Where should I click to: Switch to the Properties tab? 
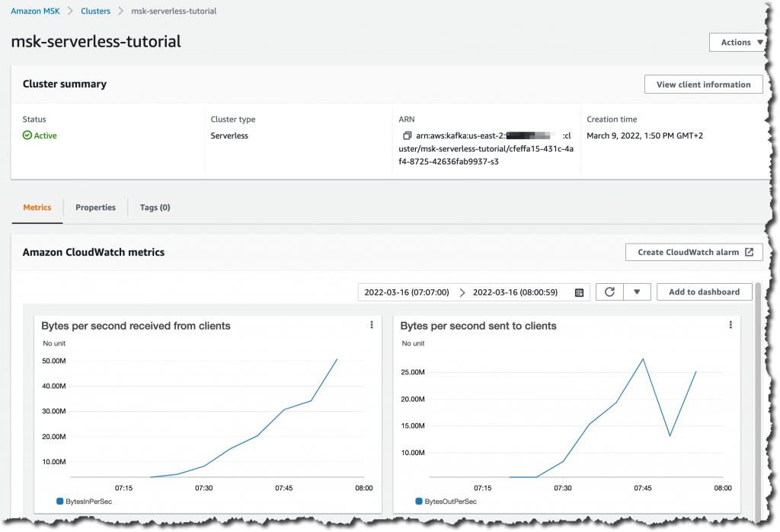tap(95, 207)
